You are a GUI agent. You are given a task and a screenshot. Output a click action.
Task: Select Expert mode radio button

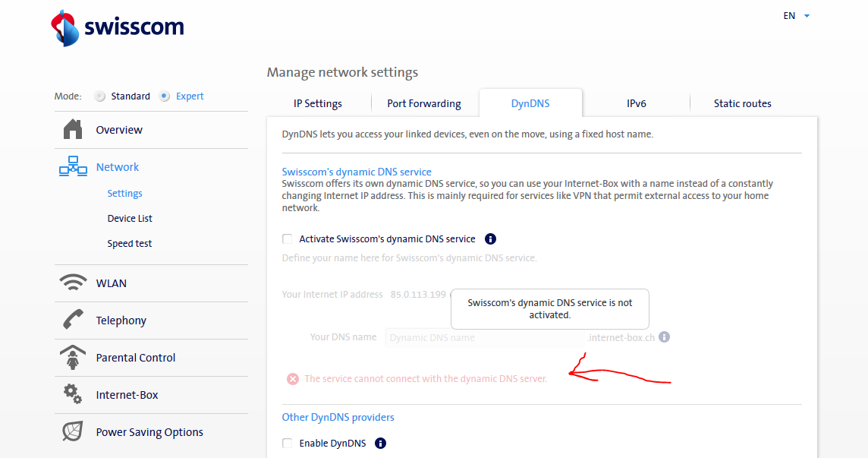coord(165,96)
